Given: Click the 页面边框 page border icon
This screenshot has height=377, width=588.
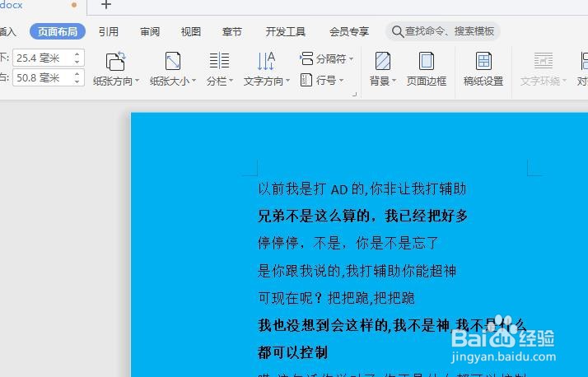Looking at the screenshot, I should pos(427,61).
